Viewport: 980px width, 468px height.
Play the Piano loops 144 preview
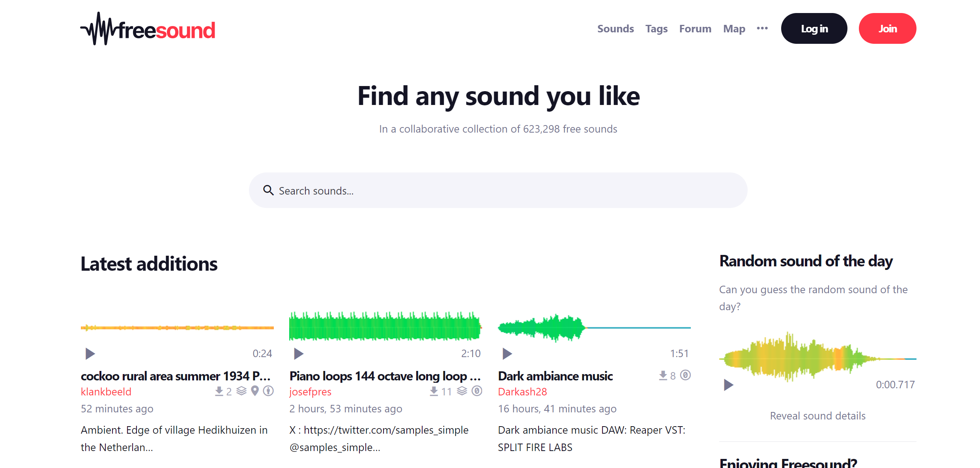tap(298, 354)
